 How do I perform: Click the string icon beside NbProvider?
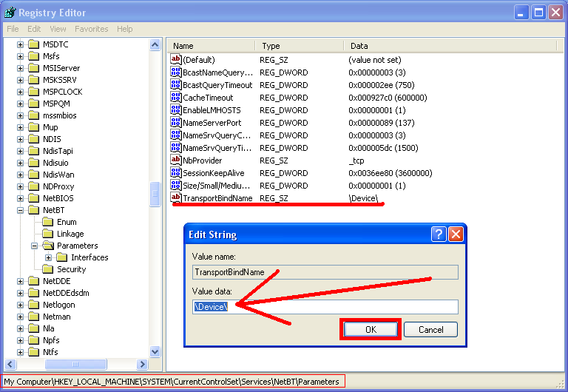(x=176, y=160)
